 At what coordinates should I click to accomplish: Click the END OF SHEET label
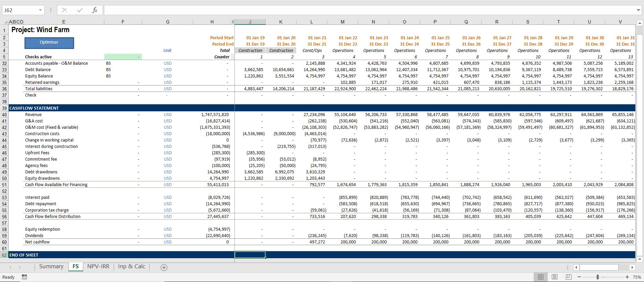24,255
